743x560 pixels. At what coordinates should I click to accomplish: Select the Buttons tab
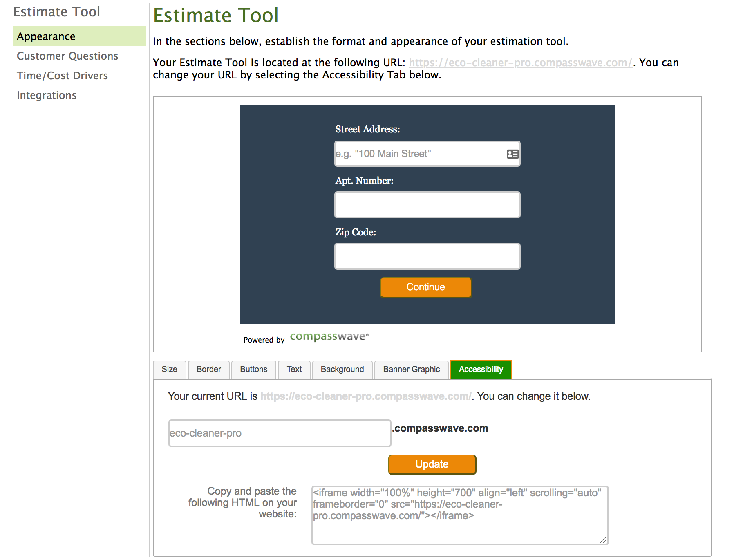(253, 369)
